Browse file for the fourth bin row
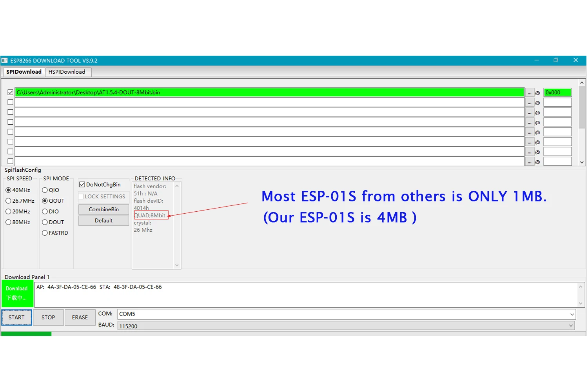The height and width of the screenshot is (392, 588). [530, 122]
